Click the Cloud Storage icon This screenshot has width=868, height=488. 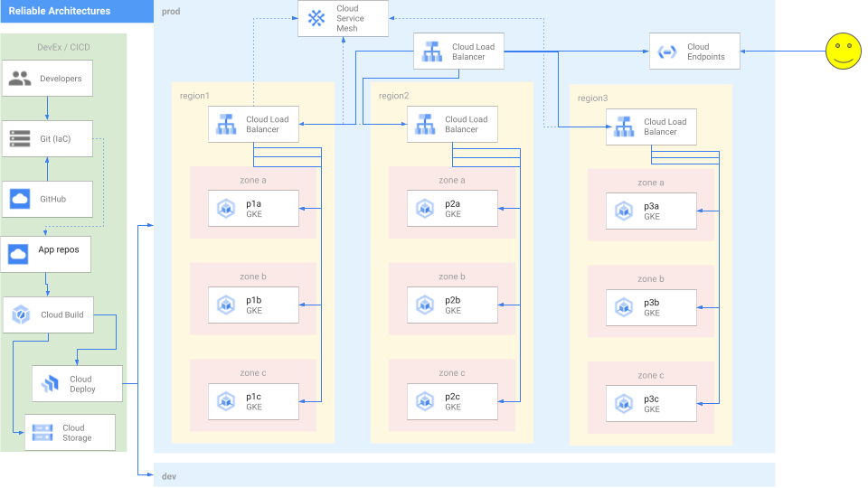(x=42, y=433)
